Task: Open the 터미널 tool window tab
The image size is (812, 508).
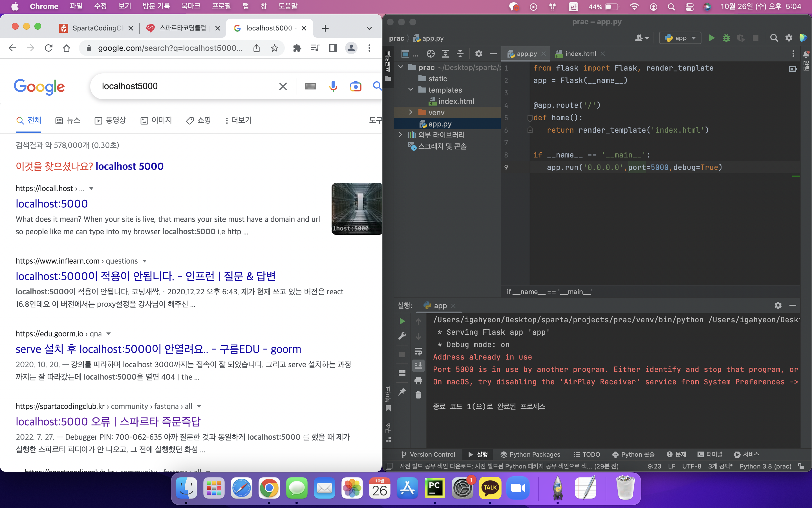Action: click(710, 454)
